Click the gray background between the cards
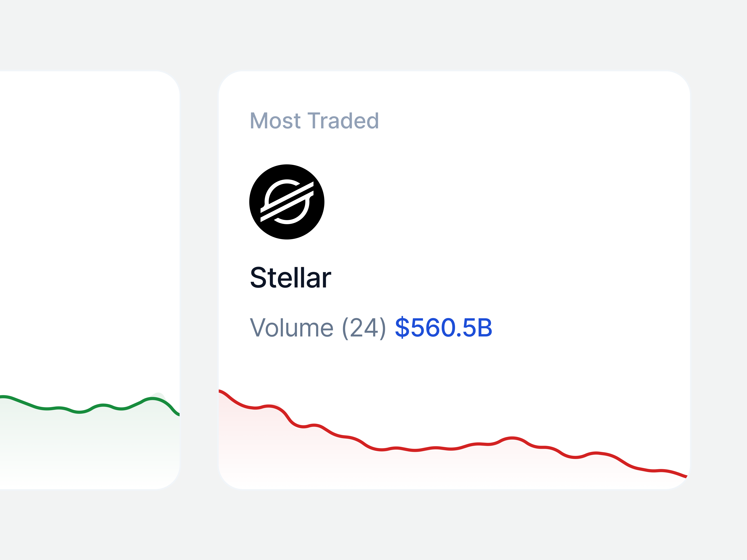Screen dimensions: 747x560 click(199, 280)
